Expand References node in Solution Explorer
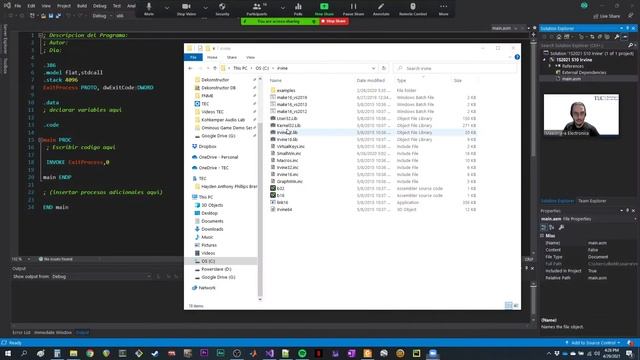 [x=550, y=66]
